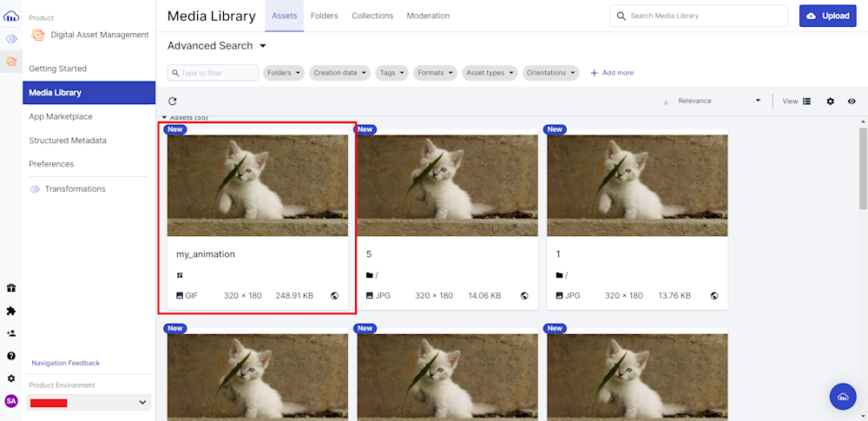This screenshot has width=868, height=421.
Task: Open the Asset types filter dropdown
Action: (x=490, y=73)
